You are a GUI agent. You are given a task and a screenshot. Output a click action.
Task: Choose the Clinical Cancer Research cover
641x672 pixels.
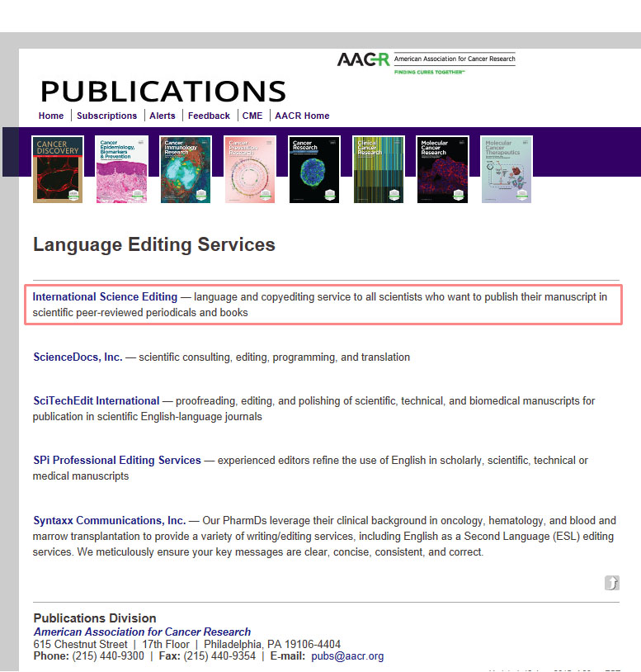pyautogui.click(x=379, y=169)
